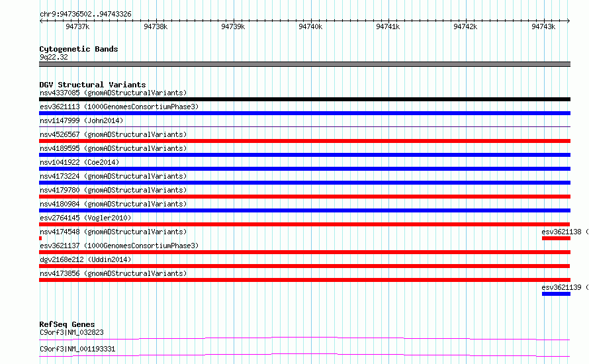
Task: Click the 9q22.32 band label
Action: [x=54, y=57]
